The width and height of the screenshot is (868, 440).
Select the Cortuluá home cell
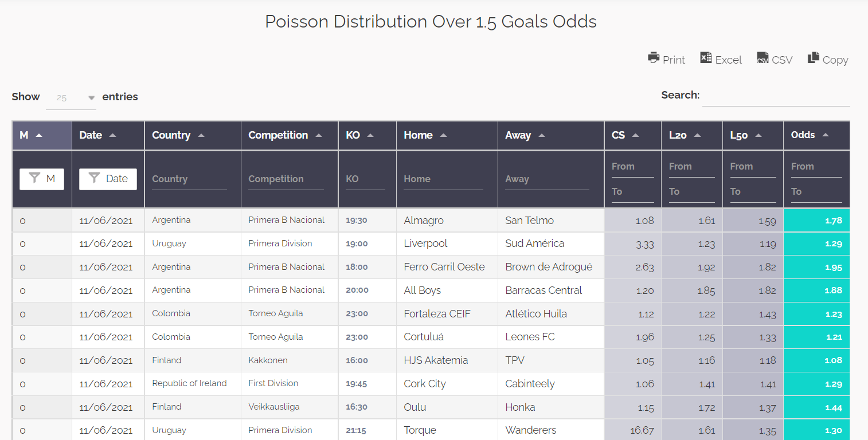447,337
